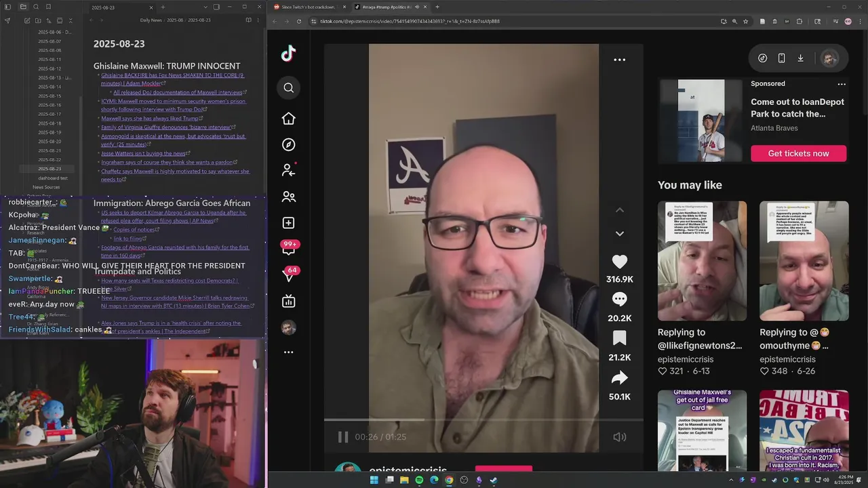Open the TikTok Explore compass icon

pos(289,144)
